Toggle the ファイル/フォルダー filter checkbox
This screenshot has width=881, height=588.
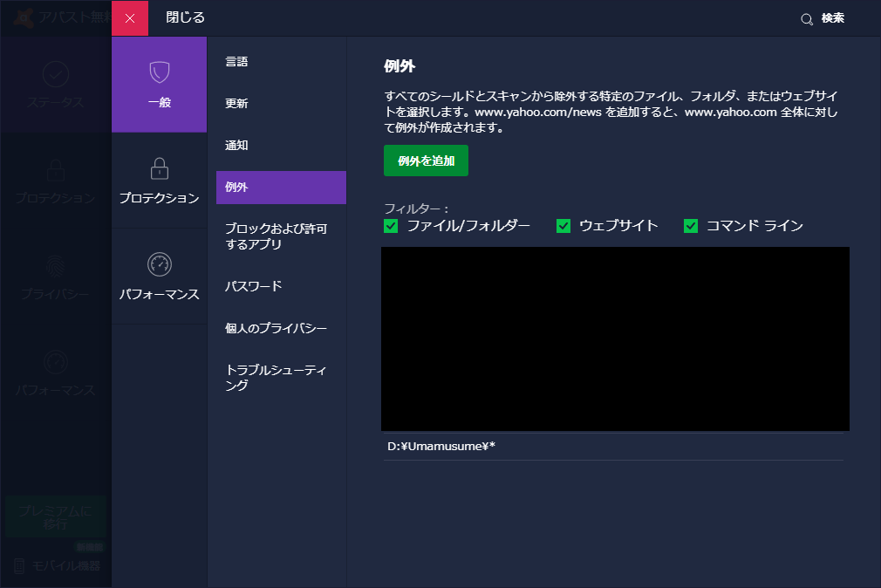pos(391,226)
